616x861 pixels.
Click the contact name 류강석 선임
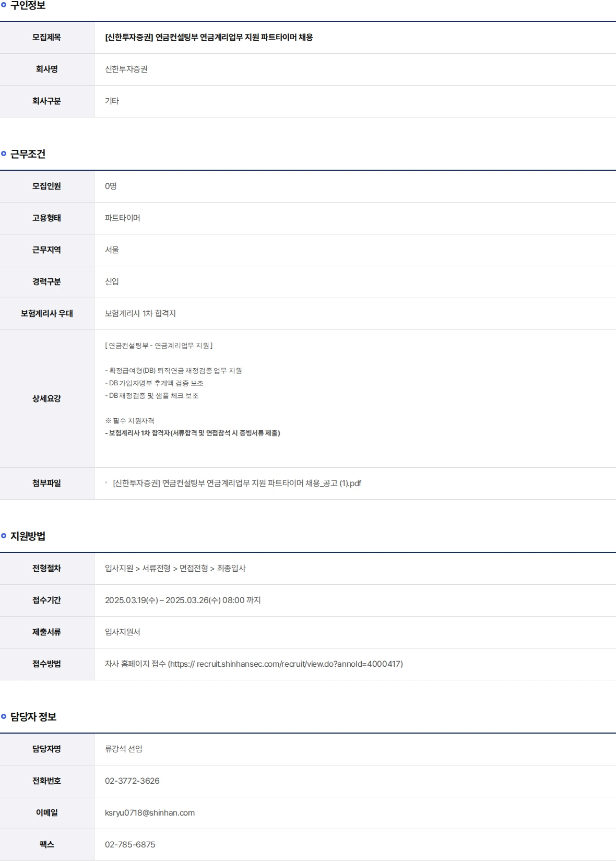pos(124,749)
